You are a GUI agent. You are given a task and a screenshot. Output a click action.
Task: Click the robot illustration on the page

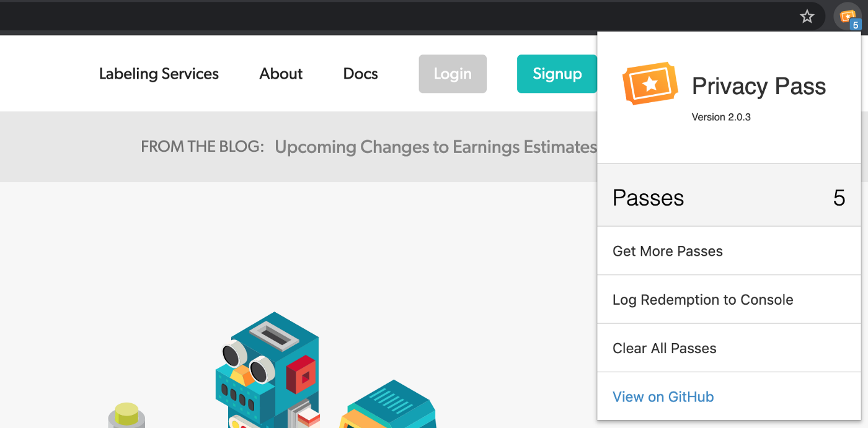tap(273, 365)
